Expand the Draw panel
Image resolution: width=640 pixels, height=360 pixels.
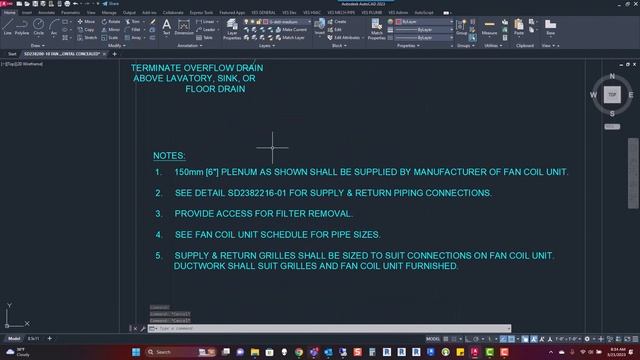click(x=38, y=46)
